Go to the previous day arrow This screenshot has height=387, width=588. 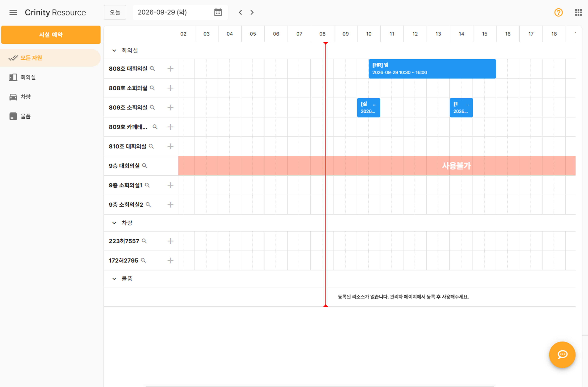point(240,12)
